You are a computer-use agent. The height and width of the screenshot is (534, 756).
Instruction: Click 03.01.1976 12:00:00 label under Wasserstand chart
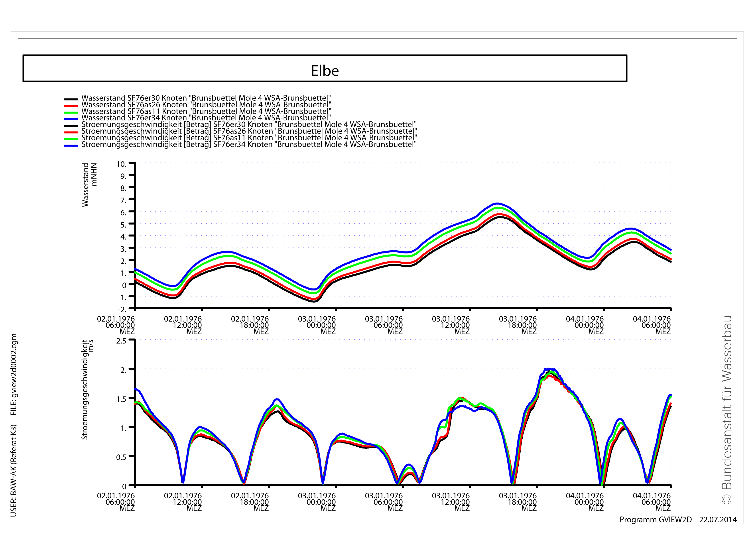(451, 325)
